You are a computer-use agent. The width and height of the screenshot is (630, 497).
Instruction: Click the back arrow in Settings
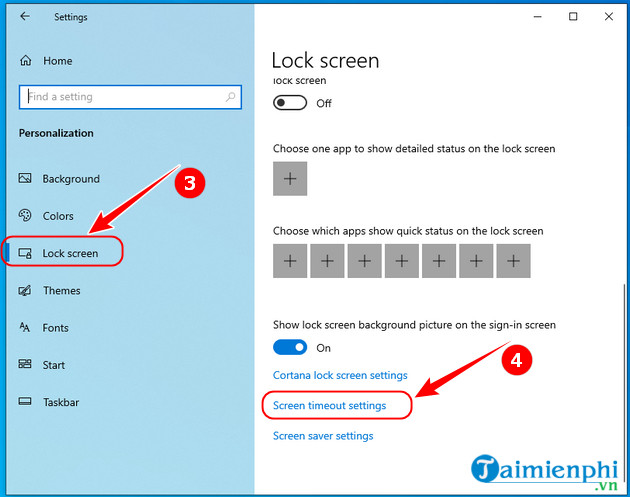[x=24, y=17]
